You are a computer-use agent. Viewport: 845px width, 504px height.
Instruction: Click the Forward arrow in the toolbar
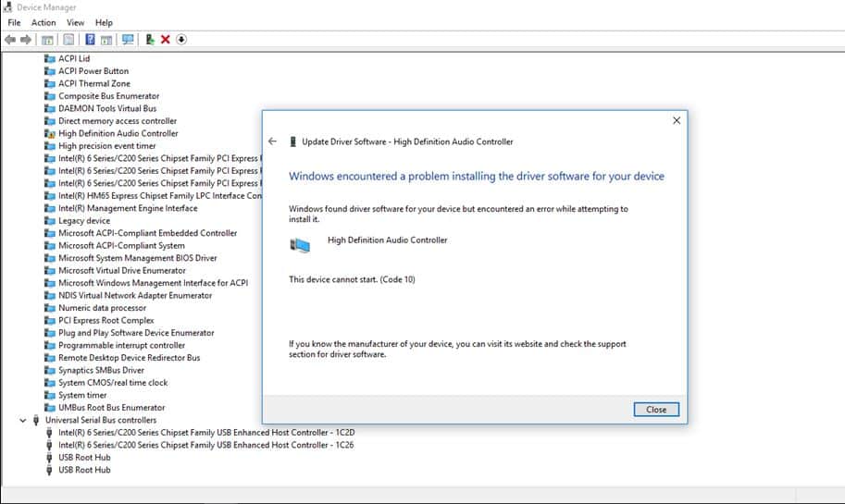(25, 40)
